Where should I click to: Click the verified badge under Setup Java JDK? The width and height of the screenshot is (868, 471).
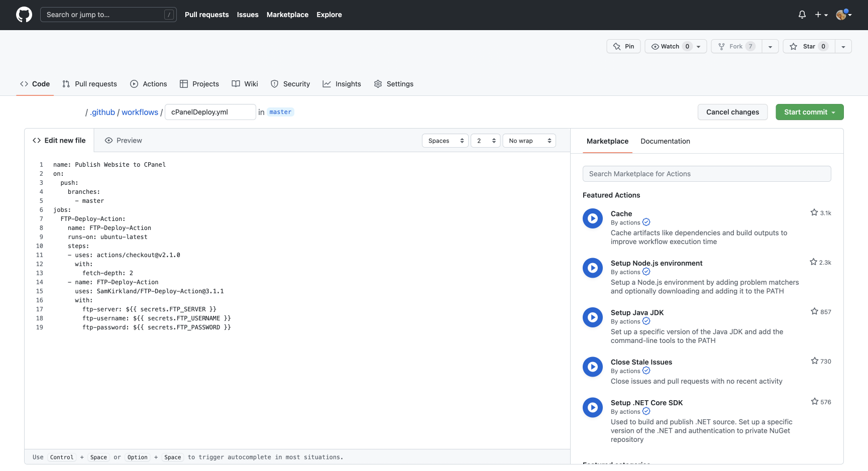click(646, 321)
